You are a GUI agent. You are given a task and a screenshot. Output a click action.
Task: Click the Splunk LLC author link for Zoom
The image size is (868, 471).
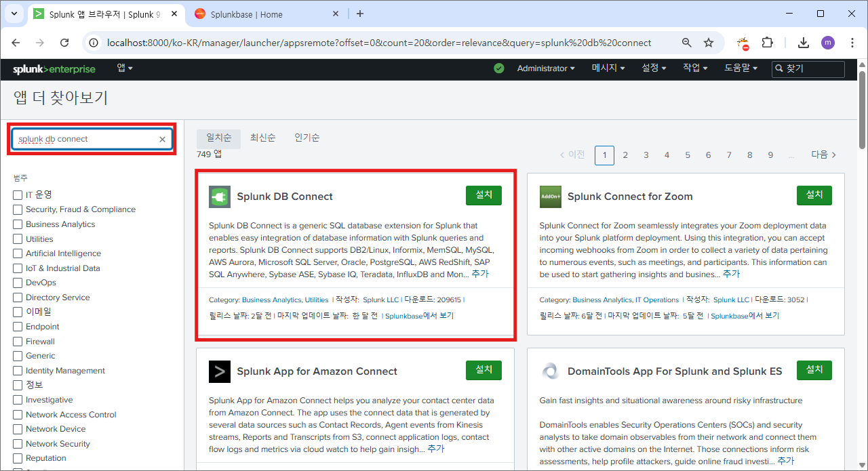pos(731,300)
